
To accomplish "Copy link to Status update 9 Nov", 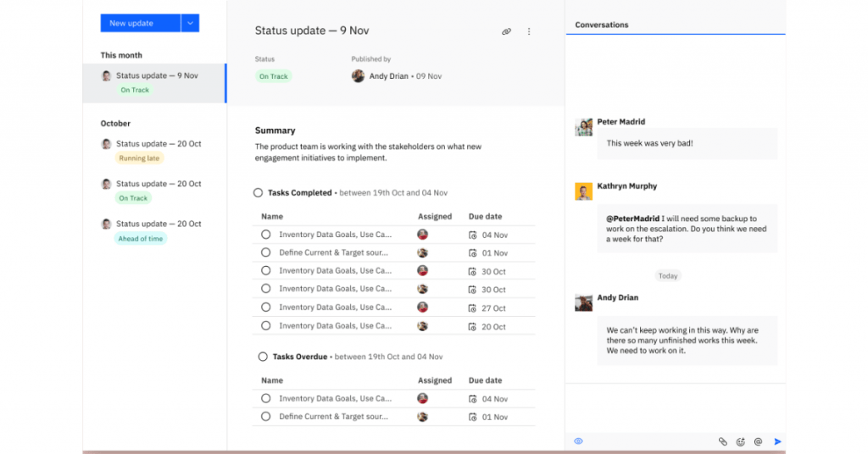I will 506,31.
